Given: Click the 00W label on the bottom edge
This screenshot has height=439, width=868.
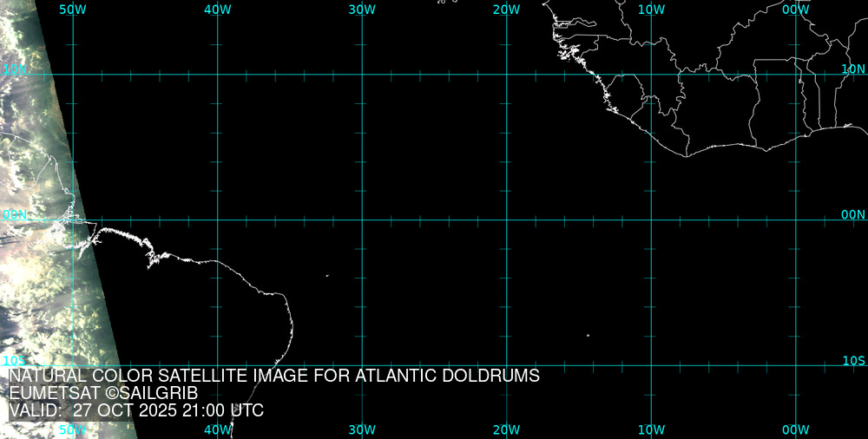Looking at the screenshot, I should point(795,429).
